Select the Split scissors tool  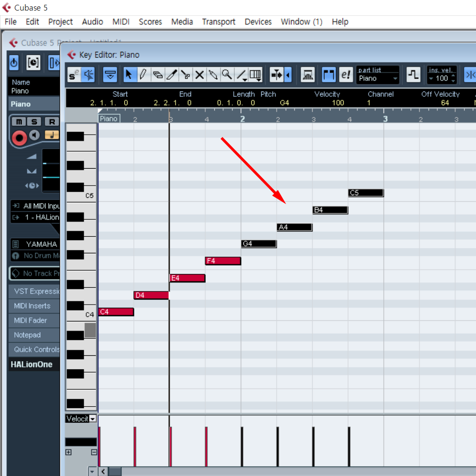186,75
